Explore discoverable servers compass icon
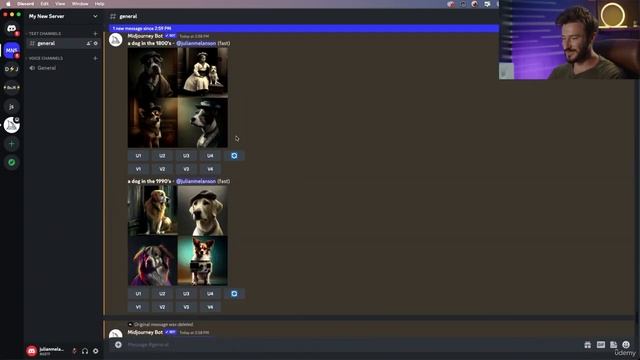Viewport: 640px width, 360px height. click(11, 162)
